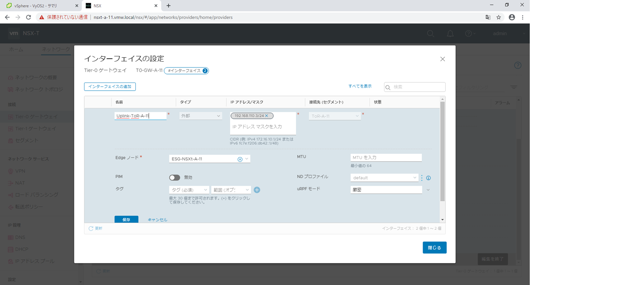Click the すべてを表示 link
Viewport: 644px width, 285px height.
(360, 86)
